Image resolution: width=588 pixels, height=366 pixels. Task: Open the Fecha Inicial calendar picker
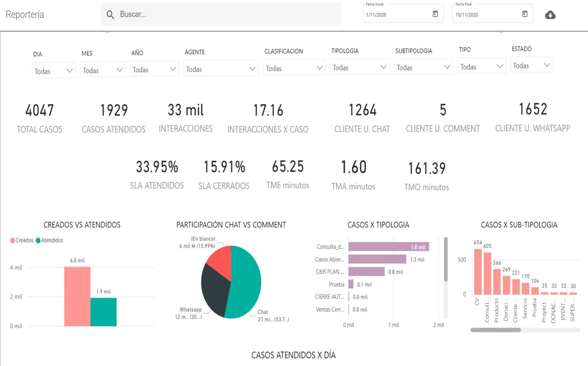click(435, 14)
